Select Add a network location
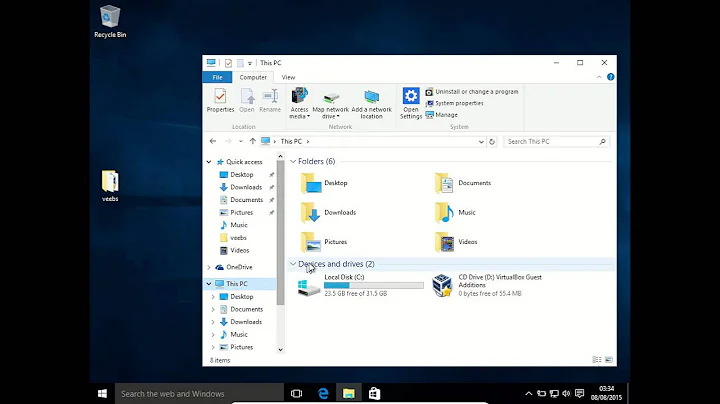The width and height of the screenshot is (720, 404). (371, 104)
